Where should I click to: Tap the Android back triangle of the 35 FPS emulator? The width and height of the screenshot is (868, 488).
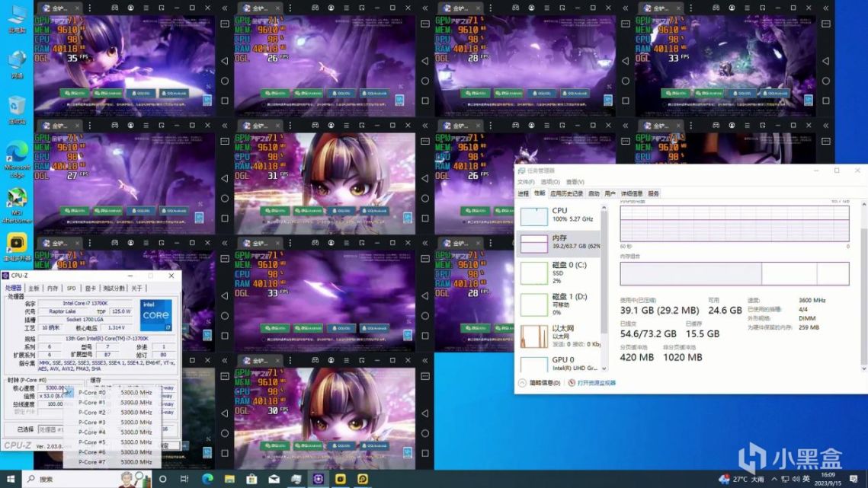tap(225, 61)
